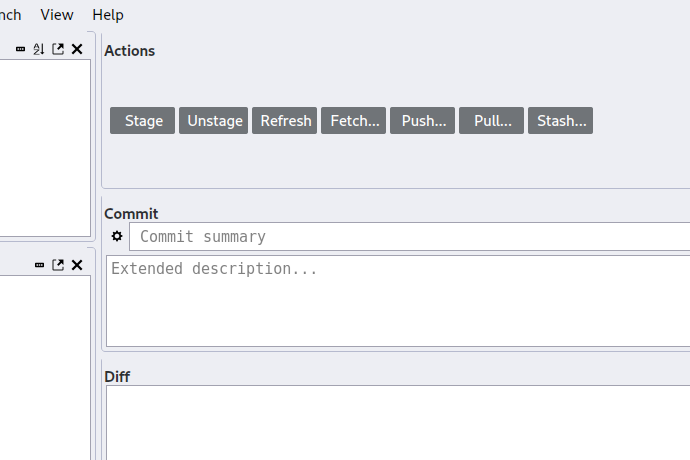Image resolution: width=690 pixels, height=460 pixels.
Task: Detach the lower left dock panel
Action: point(58,265)
